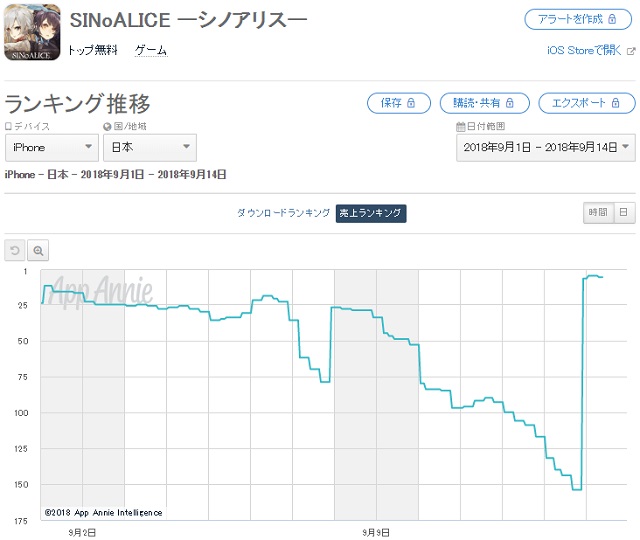Click the chart zoom magnifier icon
Screen dimensions: 640x540
pyautogui.click(x=38, y=250)
